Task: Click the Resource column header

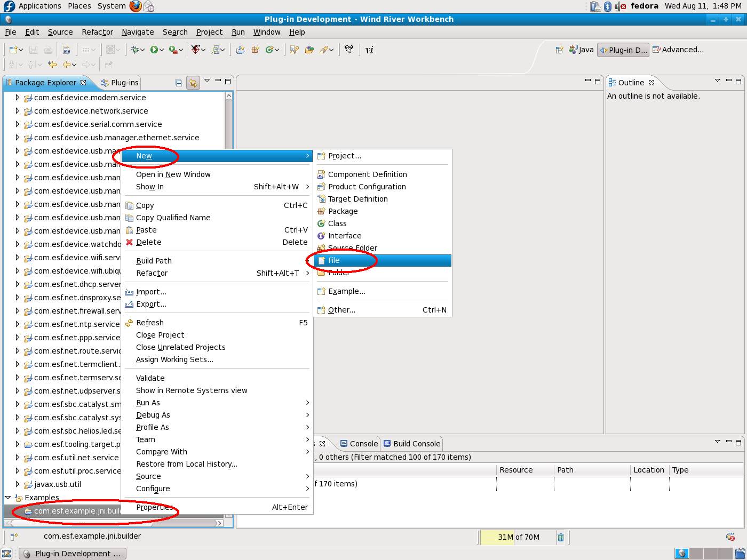Action: (x=524, y=470)
